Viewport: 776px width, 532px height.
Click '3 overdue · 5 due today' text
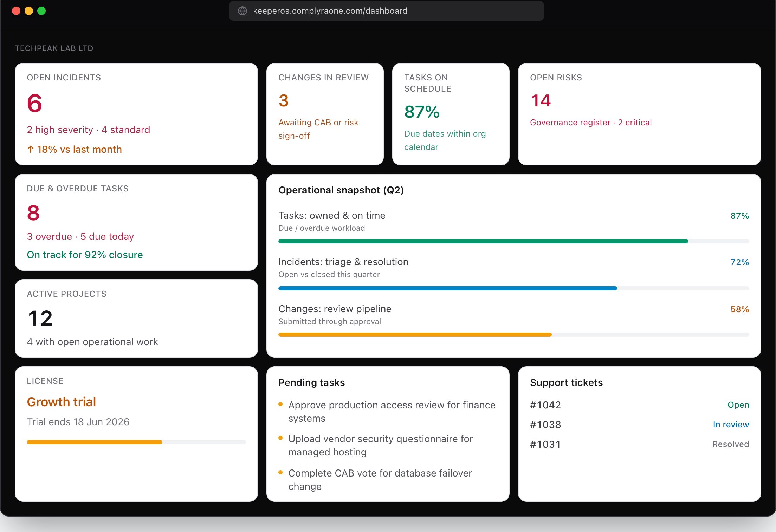tap(80, 237)
